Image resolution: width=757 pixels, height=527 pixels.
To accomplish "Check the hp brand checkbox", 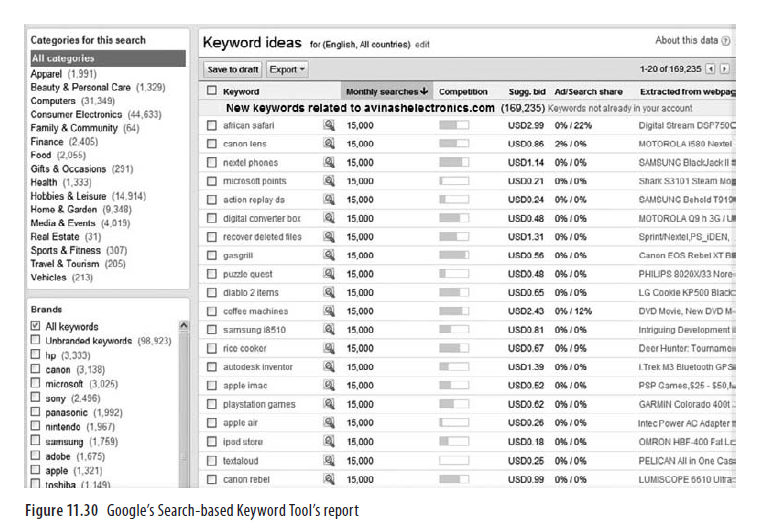I will tap(35, 355).
